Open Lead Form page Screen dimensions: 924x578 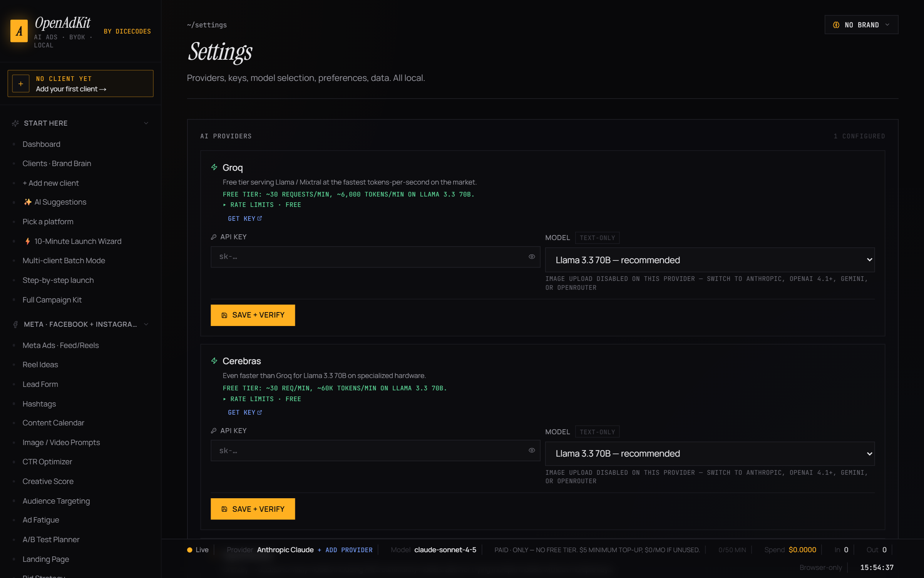coord(40,384)
